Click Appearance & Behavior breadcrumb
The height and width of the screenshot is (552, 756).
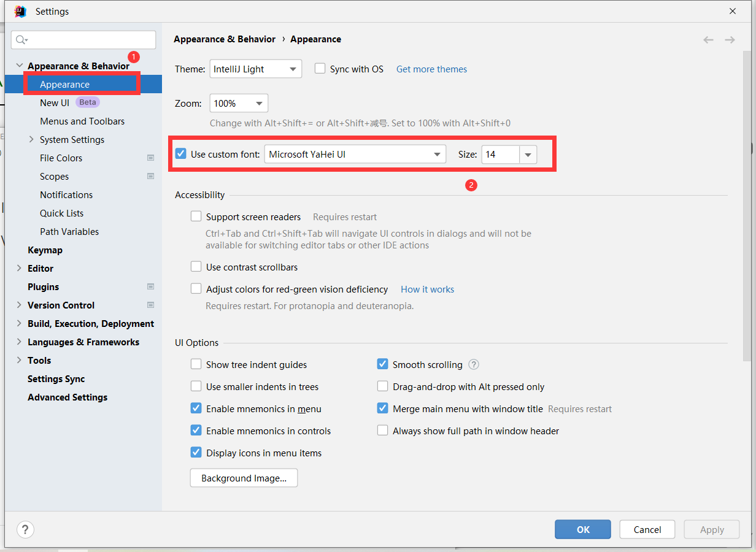[x=225, y=39]
